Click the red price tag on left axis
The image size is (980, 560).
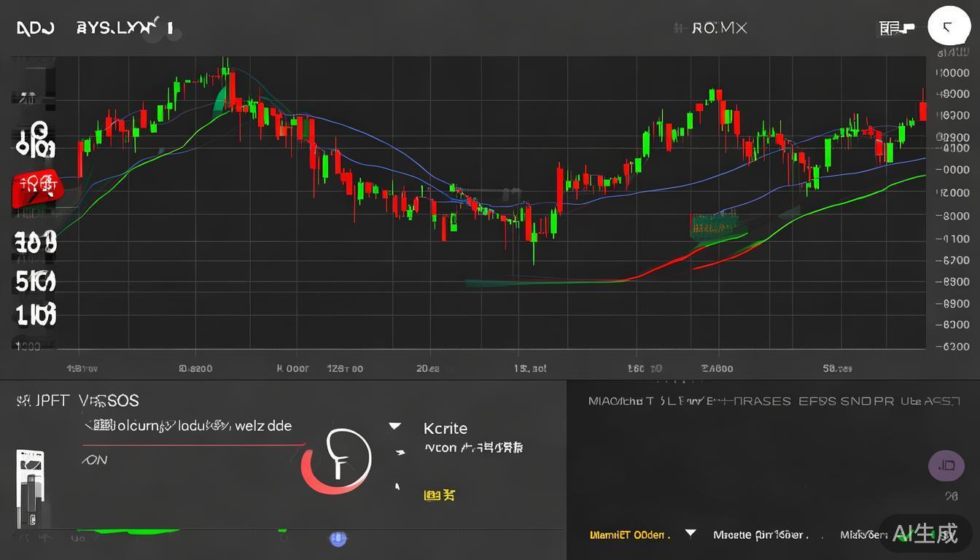(36, 189)
